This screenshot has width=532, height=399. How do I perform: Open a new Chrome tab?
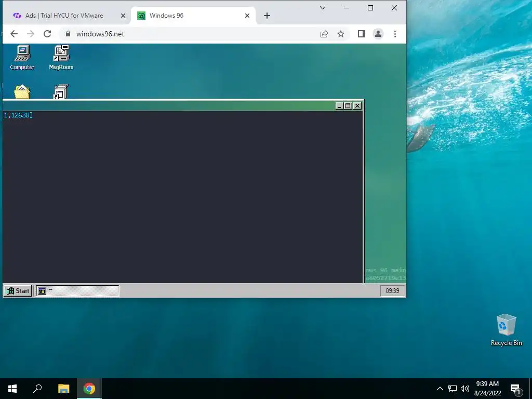pos(267,16)
